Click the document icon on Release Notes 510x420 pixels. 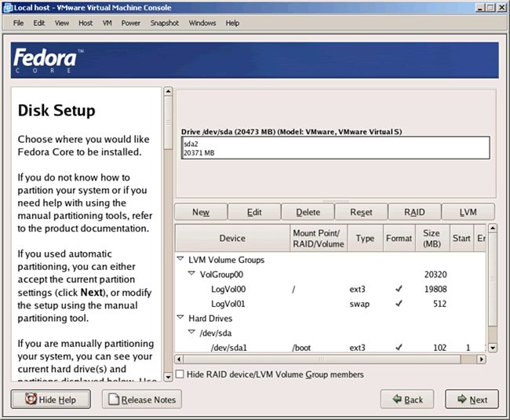pos(114,400)
